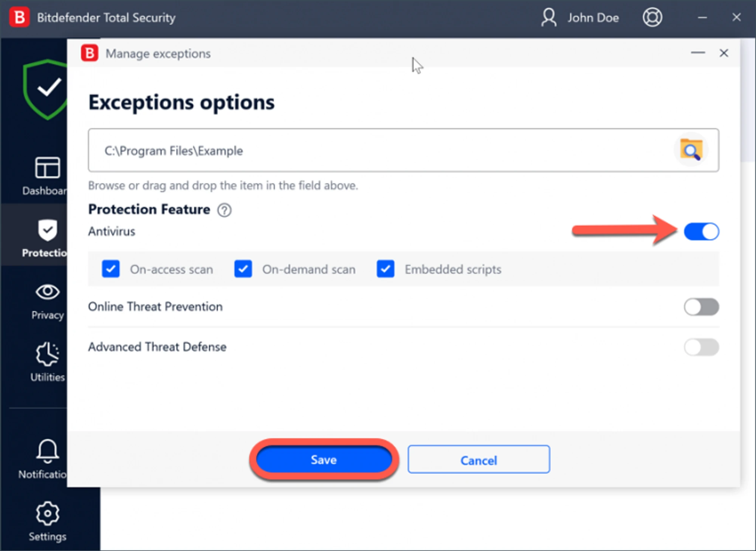
Task: Open the Utilities sidebar icon
Action: [47, 354]
